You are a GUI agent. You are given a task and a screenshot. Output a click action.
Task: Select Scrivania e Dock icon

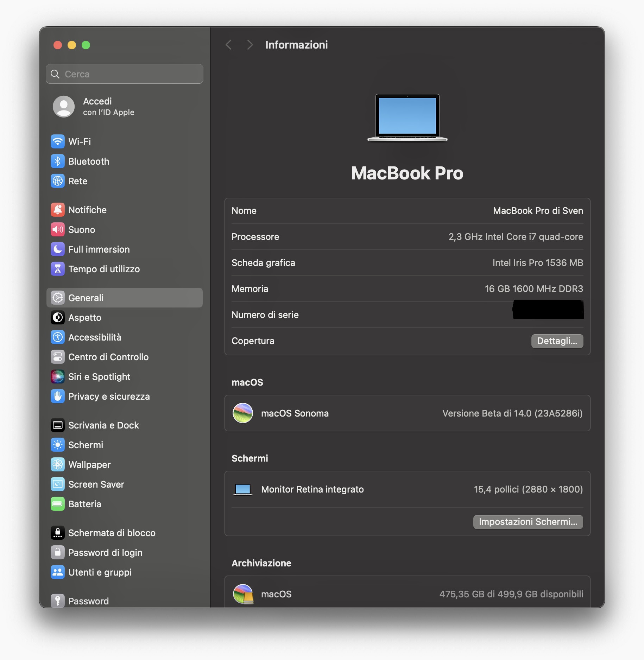click(58, 425)
